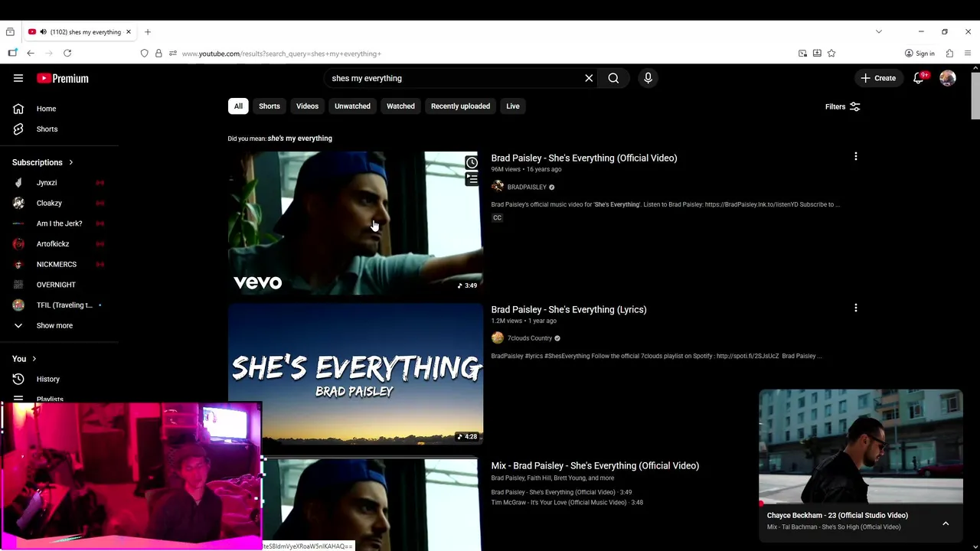
Task: Bookmark this page with the star
Action: pos(831,54)
